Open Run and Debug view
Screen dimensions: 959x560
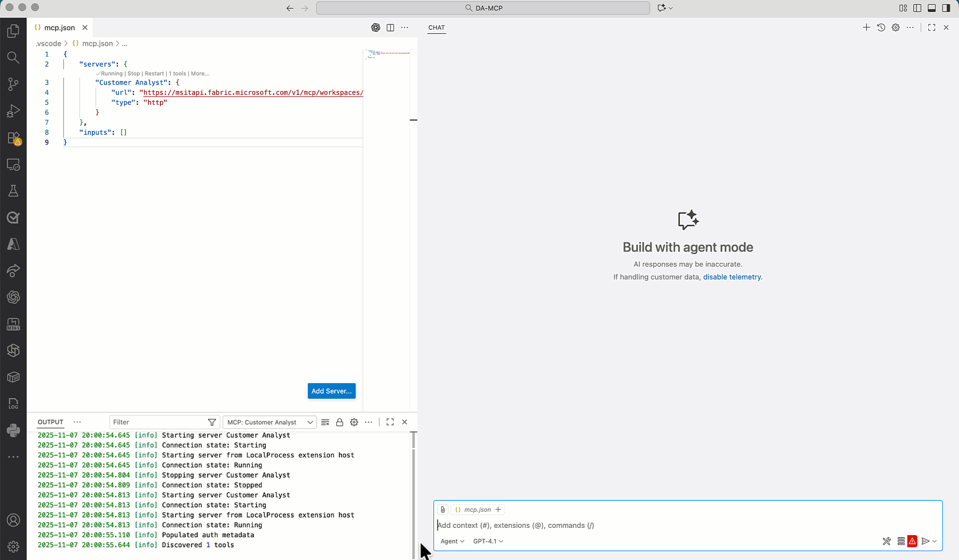13,111
